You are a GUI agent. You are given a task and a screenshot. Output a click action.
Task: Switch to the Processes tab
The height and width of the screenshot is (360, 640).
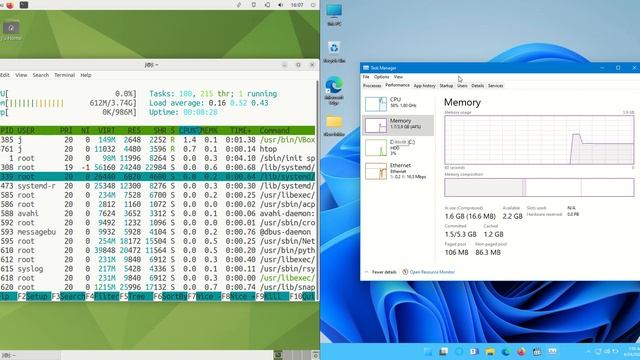(372, 86)
